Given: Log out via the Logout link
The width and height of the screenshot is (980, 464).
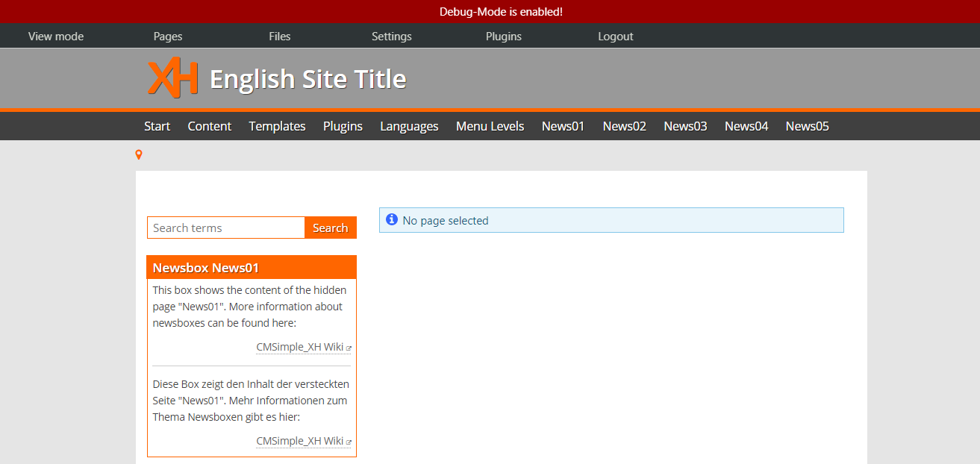Looking at the screenshot, I should tap(616, 36).
